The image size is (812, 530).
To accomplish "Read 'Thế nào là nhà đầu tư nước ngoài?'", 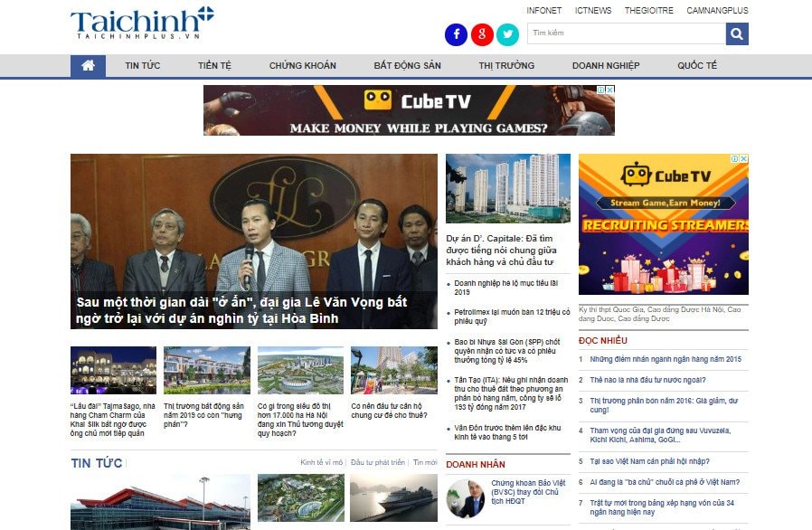I will pyautogui.click(x=647, y=380).
